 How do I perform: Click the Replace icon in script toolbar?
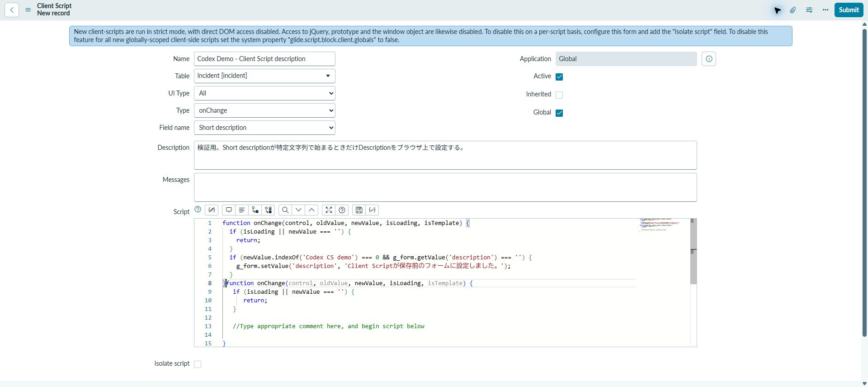pyautogui.click(x=255, y=210)
